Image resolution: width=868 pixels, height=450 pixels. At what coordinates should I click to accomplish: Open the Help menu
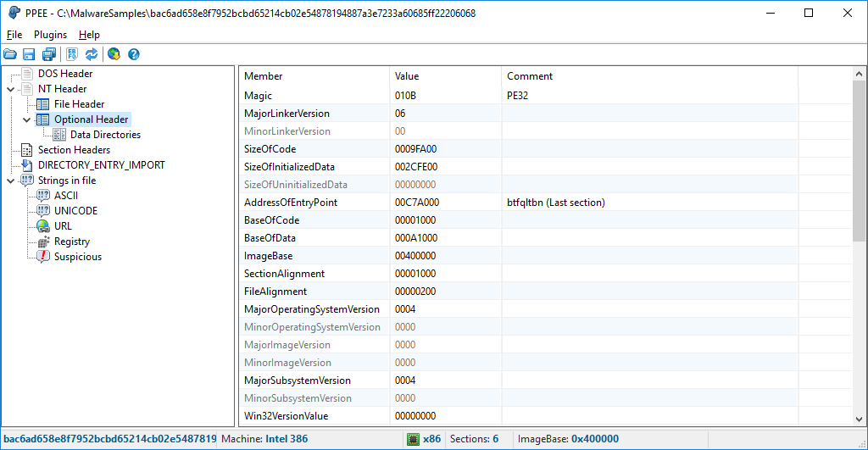coord(89,35)
